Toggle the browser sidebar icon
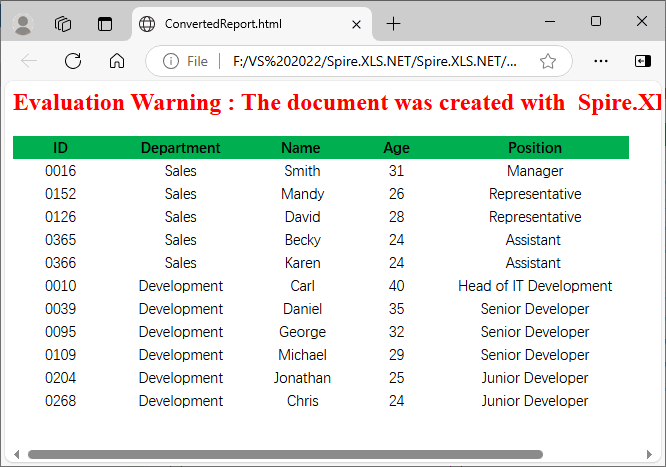666x467 pixels. [x=643, y=61]
